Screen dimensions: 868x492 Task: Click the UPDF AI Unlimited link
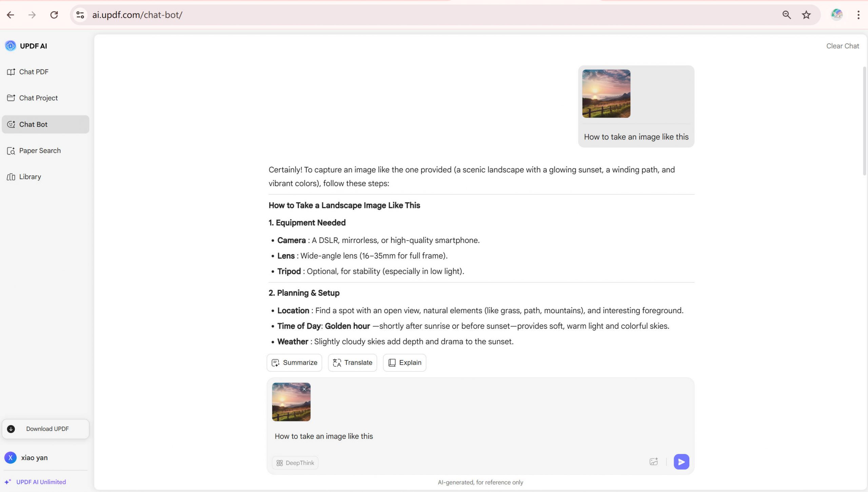coord(41,482)
